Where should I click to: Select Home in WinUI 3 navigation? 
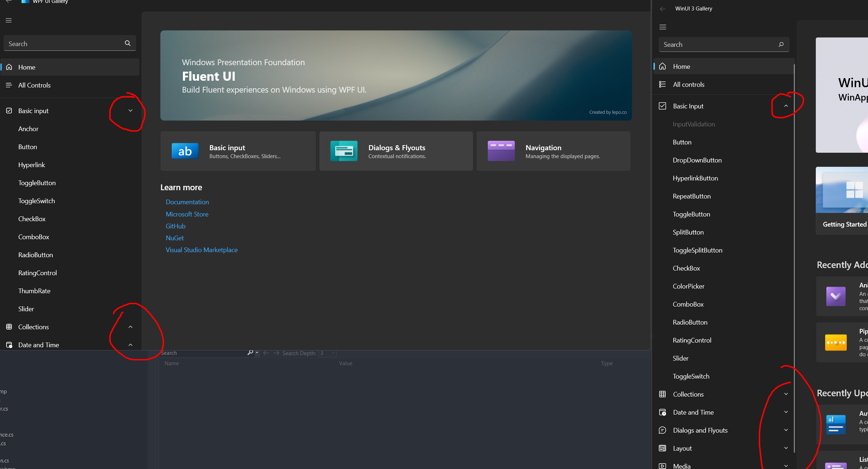682,67
